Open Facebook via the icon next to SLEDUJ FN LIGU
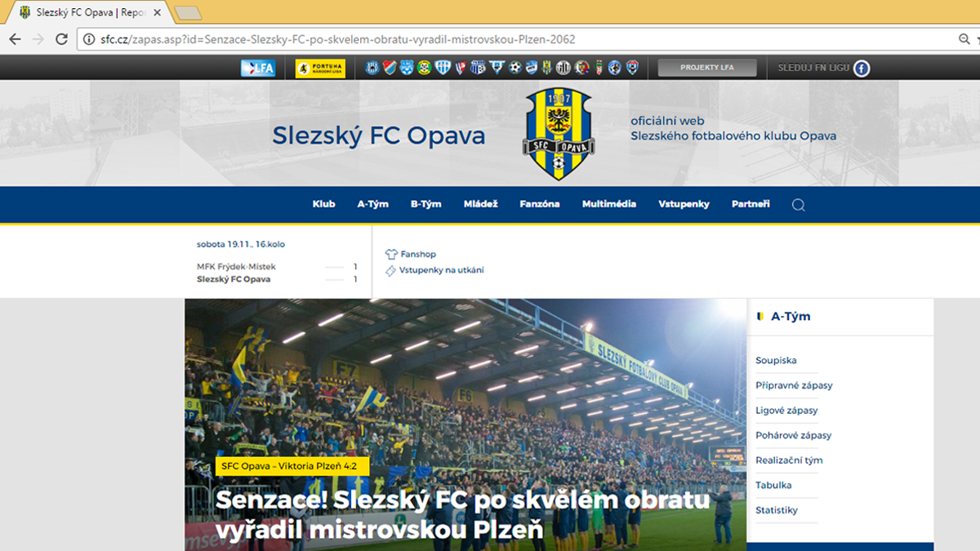Screen dimensions: 980x551 tap(863, 69)
